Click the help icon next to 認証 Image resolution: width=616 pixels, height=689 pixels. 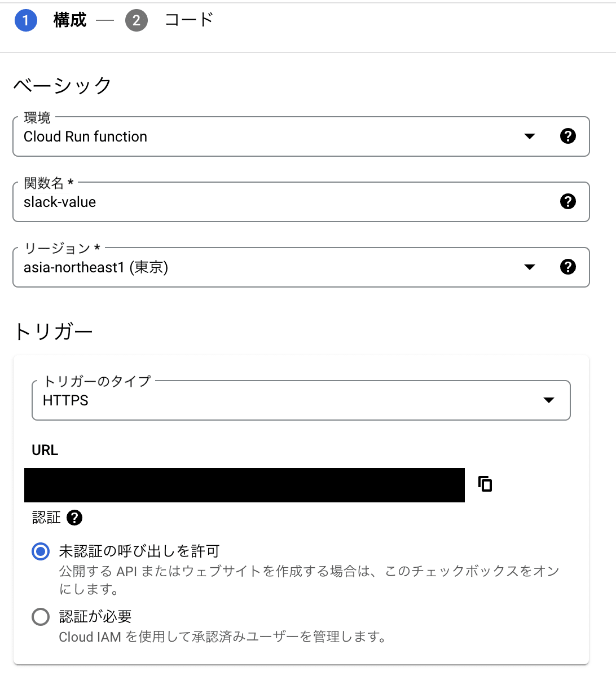click(74, 518)
